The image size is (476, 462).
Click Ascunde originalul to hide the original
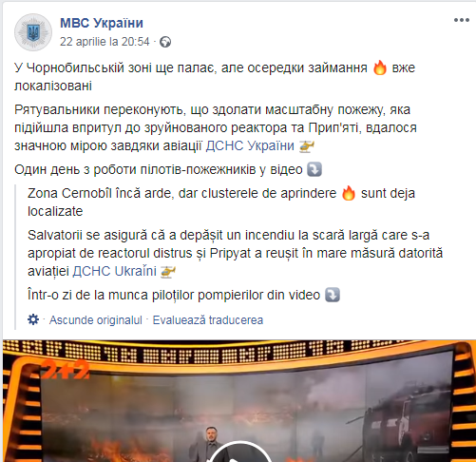pyautogui.click(x=96, y=320)
